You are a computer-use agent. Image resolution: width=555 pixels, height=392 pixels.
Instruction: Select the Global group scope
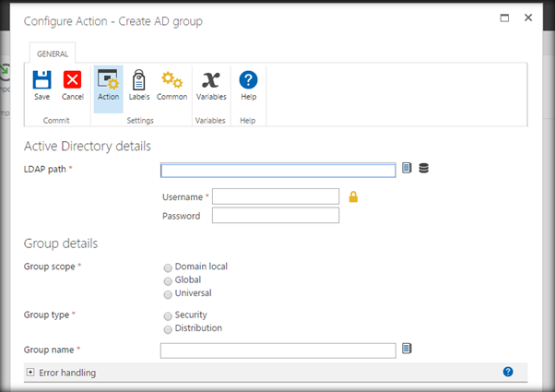point(168,280)
